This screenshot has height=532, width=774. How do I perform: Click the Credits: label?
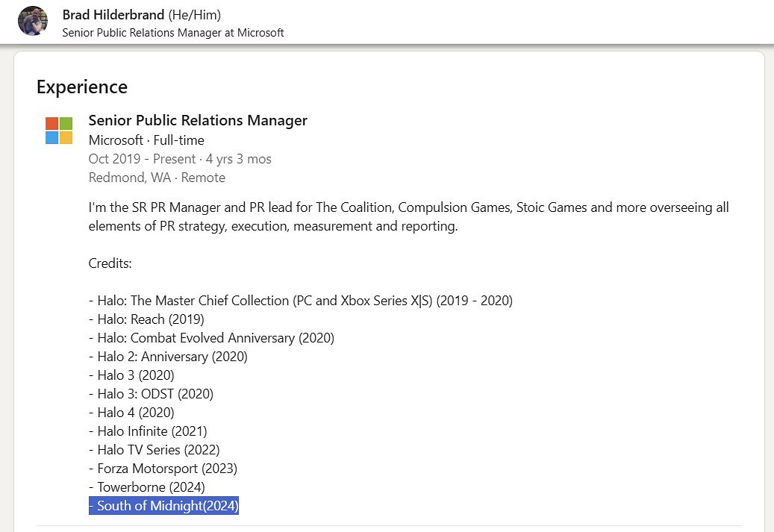tap(110, 263)
